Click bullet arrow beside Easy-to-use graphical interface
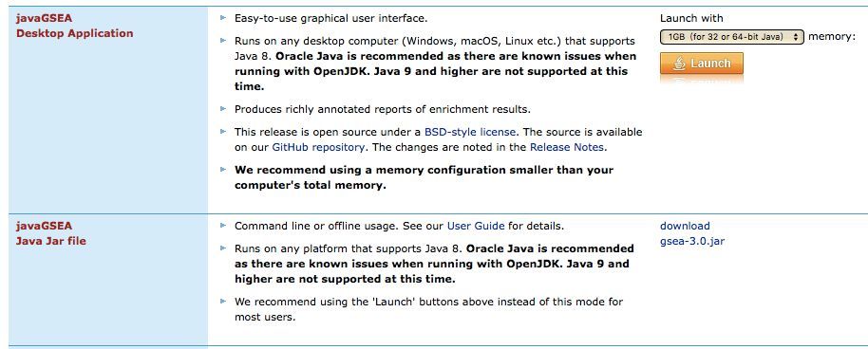Image resolution: width=868 pixels, height=349 pixels. coord(223,18)
